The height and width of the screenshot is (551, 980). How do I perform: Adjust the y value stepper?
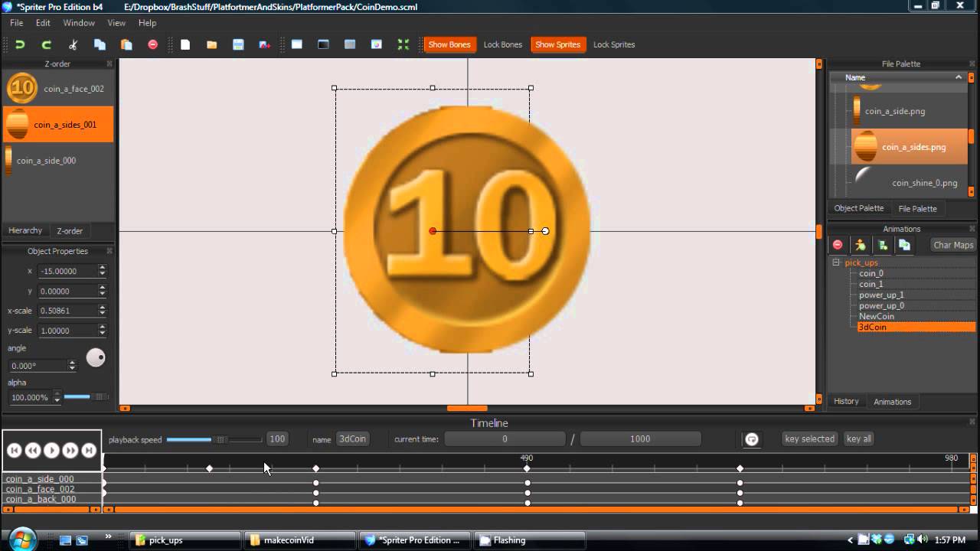tap(103, 291)
